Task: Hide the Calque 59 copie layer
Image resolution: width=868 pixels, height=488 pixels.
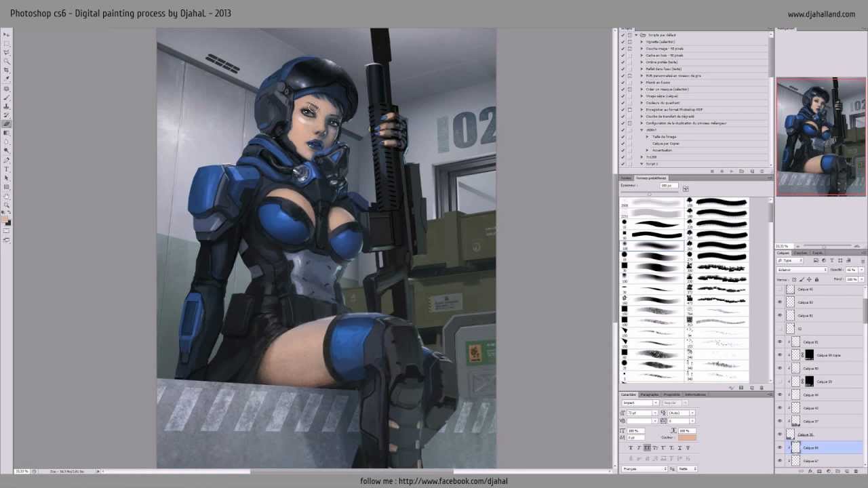Action: [780, 355]
